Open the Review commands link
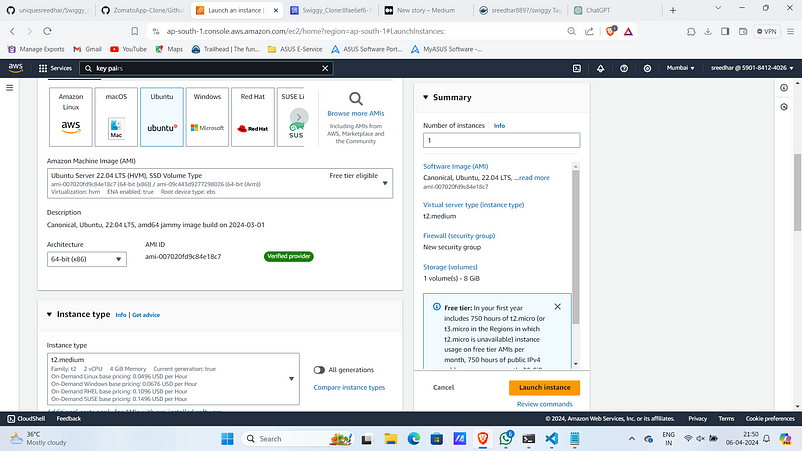Viewport: 802px width, 451px height. [544, 404]
